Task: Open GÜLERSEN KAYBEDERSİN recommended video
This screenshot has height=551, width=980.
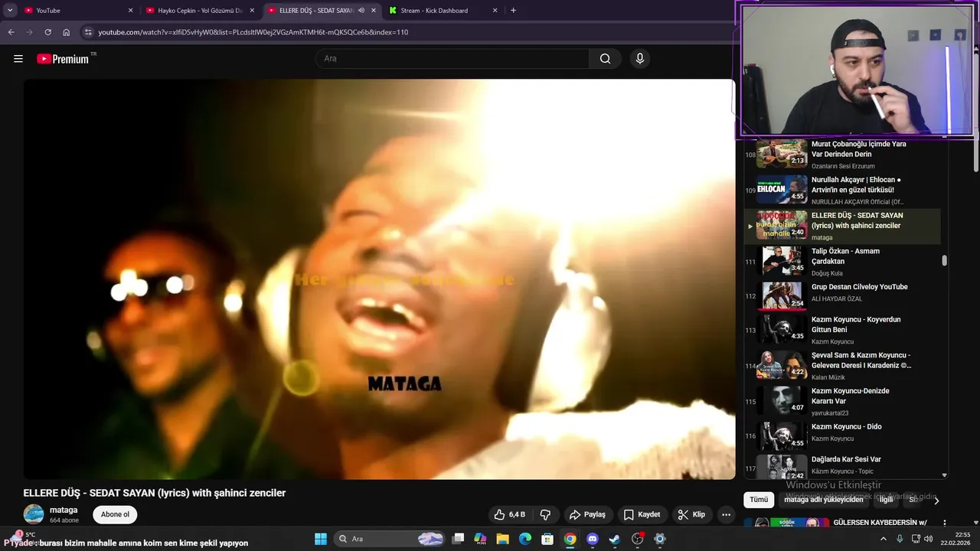Action: pos(880,523)
